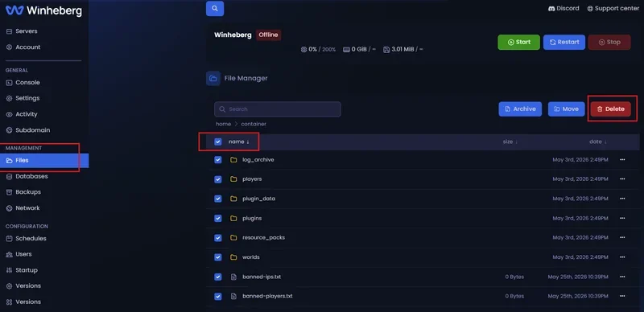The image size is (644, 312).
Task: Open the plugins folder icon
Action: pos(233,219)
